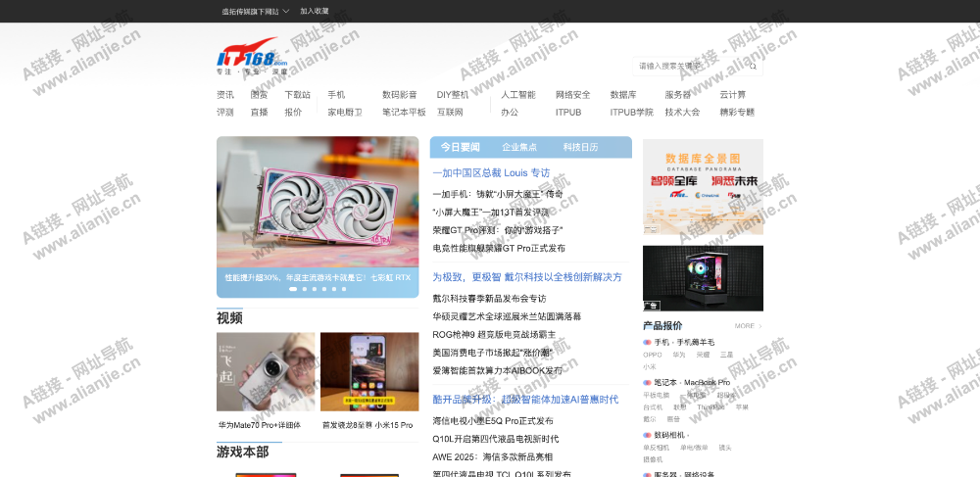Open the MacBook Pro price link
This screenshot has width=980, height=477.
click(x=707, y=382)
